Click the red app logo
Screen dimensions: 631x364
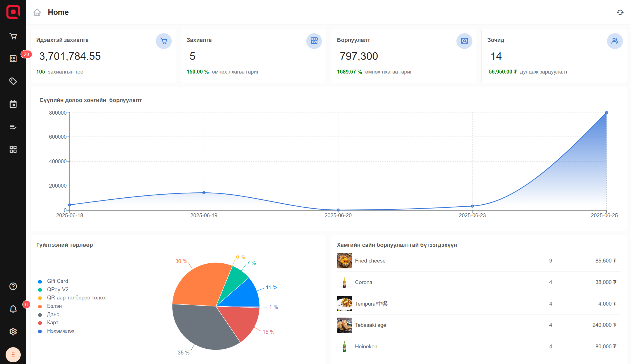click(x=13, y=12)
